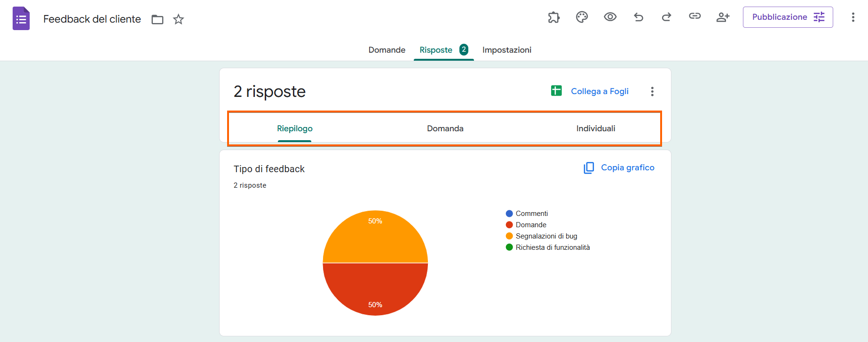Click the Segnalazioni di bug legend label
Screen dimensions: 868x342
[546, 236]
